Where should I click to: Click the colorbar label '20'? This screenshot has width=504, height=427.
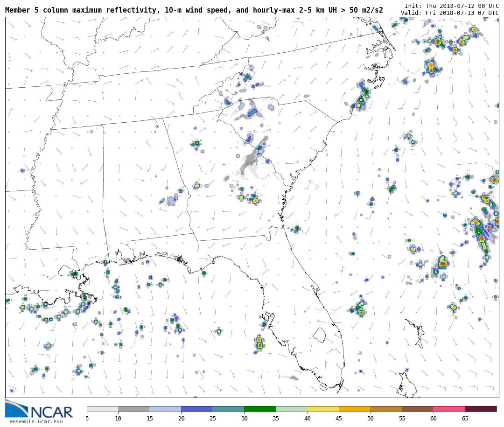tap(181, 418)
